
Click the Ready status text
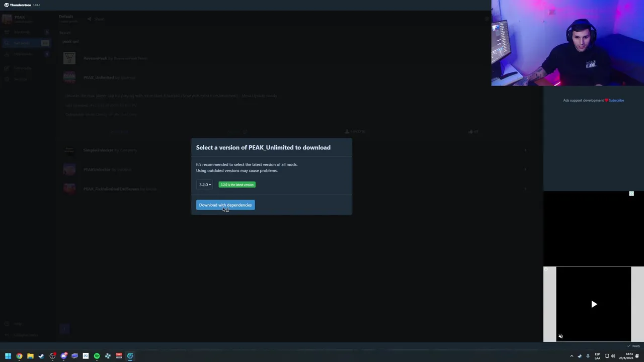pos(636,346)
